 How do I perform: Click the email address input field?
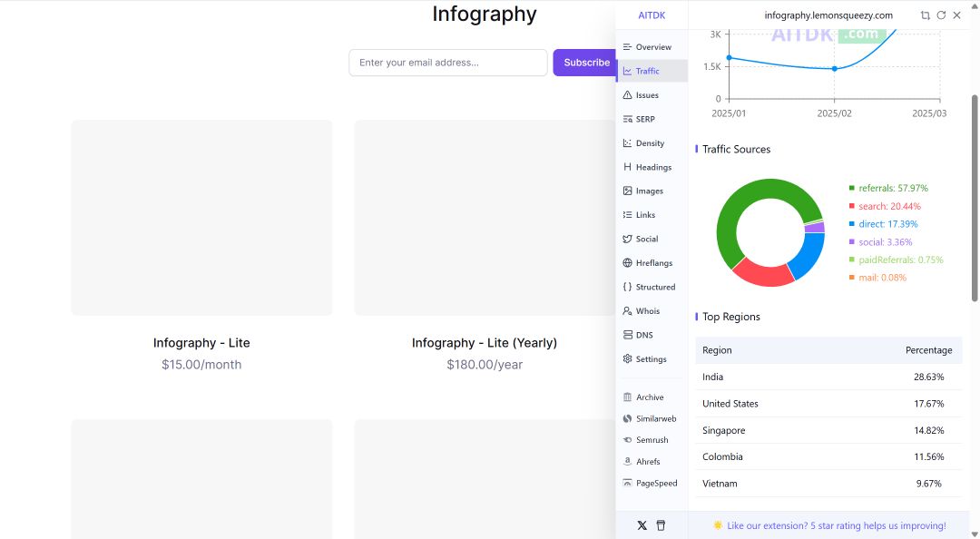pos(448,63)
